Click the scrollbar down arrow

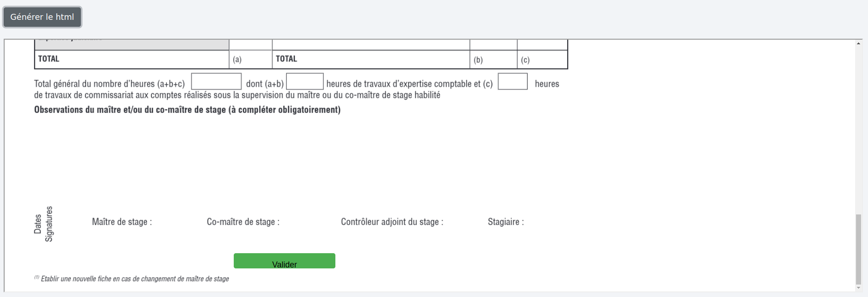click(x=858, y=288)
